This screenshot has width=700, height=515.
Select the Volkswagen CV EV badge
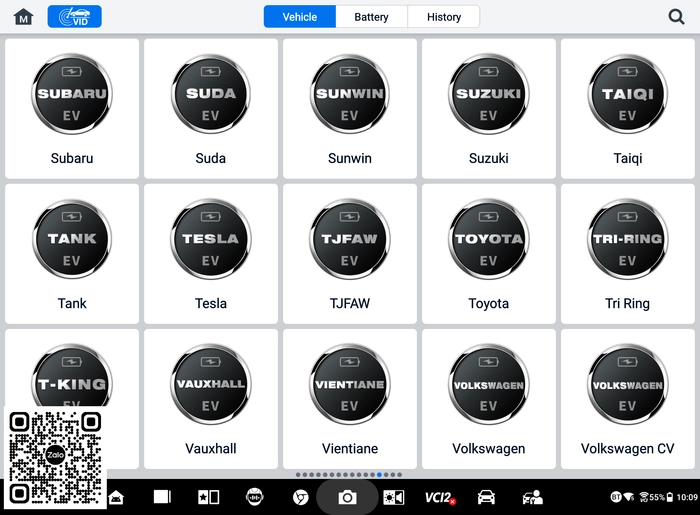(628, 384)
